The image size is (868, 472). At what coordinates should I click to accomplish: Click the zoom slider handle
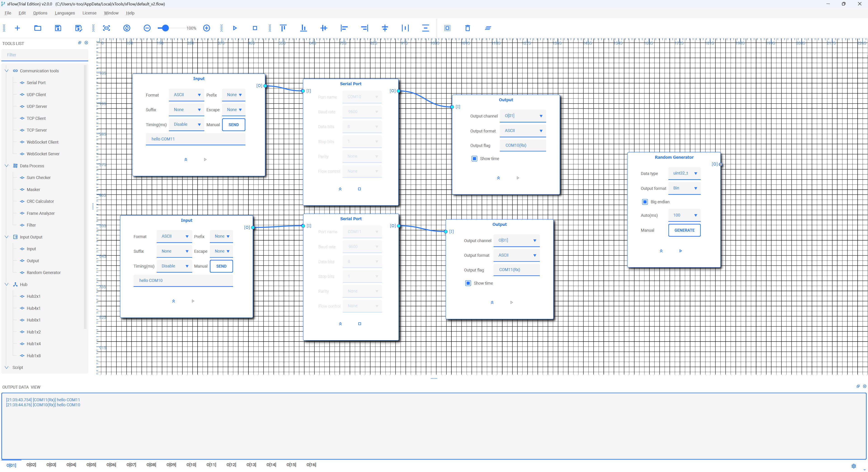[165, 28]
